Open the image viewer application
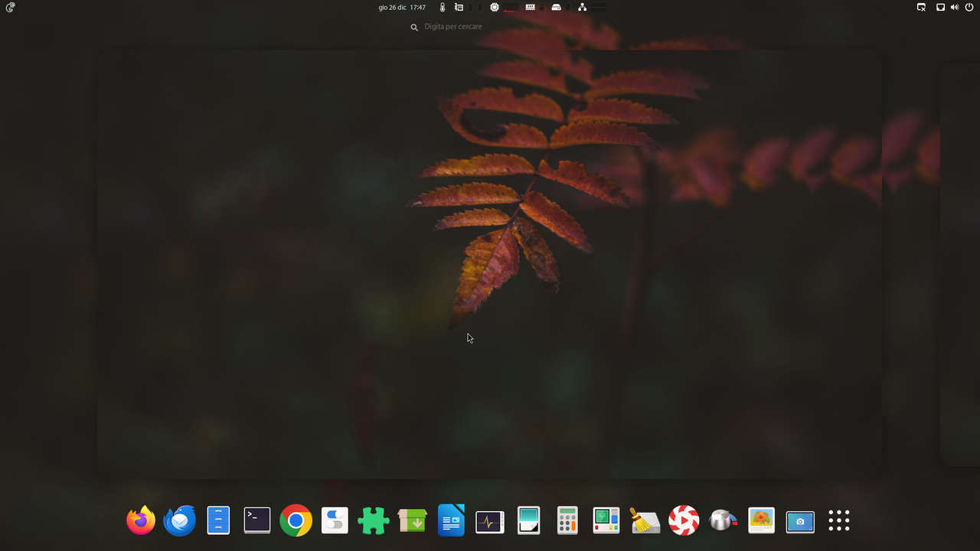Image resolution: width=980 pixels, height=551 pixels. (761, 520)
